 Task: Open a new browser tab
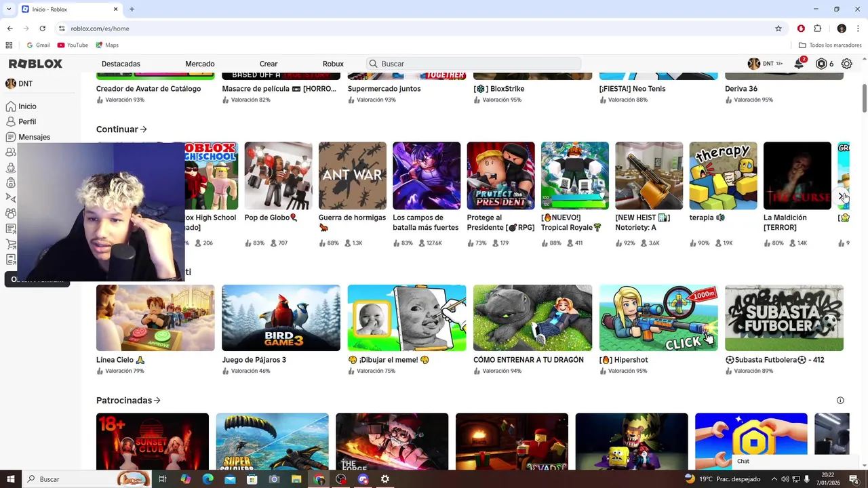click(132, 9)
